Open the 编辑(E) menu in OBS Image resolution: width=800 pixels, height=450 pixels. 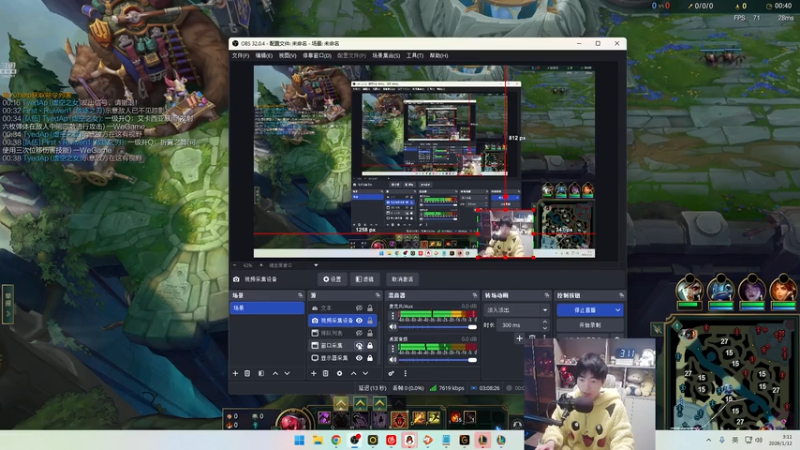click(264, 56)
